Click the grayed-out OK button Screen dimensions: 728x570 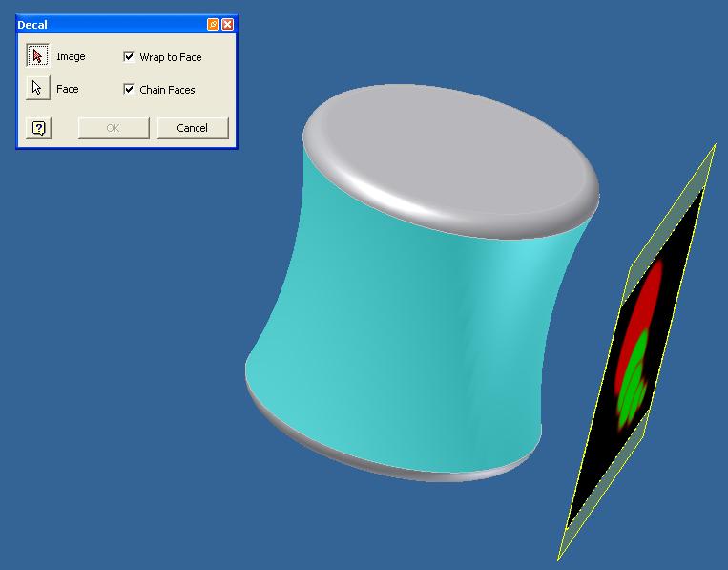pos(114,128)
